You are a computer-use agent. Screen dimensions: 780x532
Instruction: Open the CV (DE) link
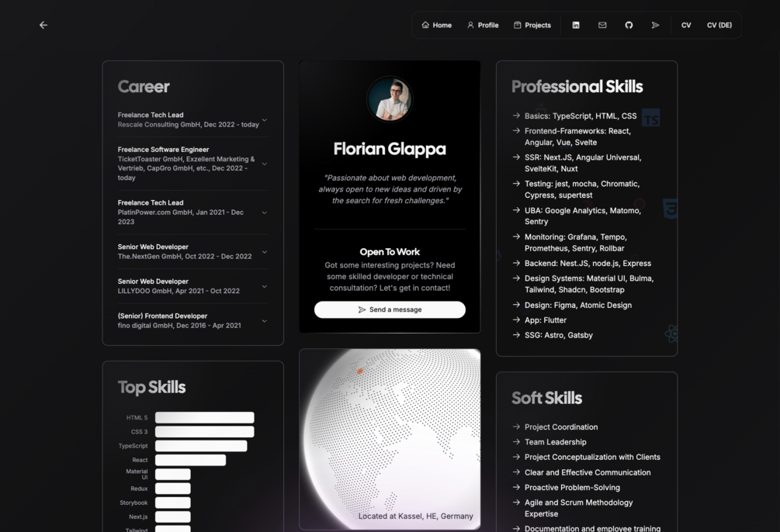tap(719, 25)
